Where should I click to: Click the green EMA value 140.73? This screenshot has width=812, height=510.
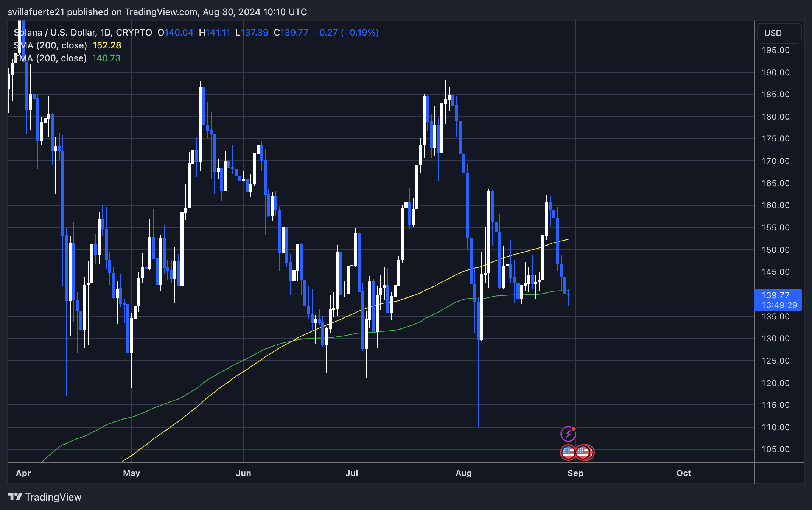point(106,58)
